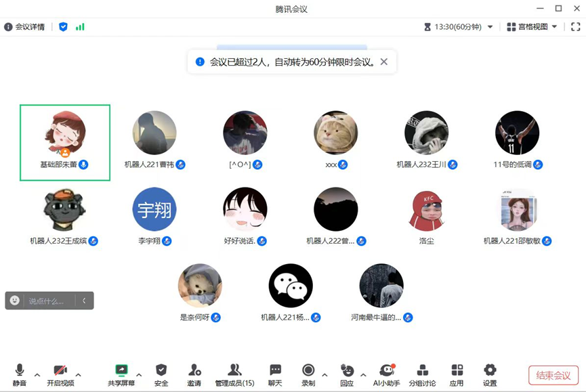
Task: Open 会议详情 meeting details
Action: 25,27
